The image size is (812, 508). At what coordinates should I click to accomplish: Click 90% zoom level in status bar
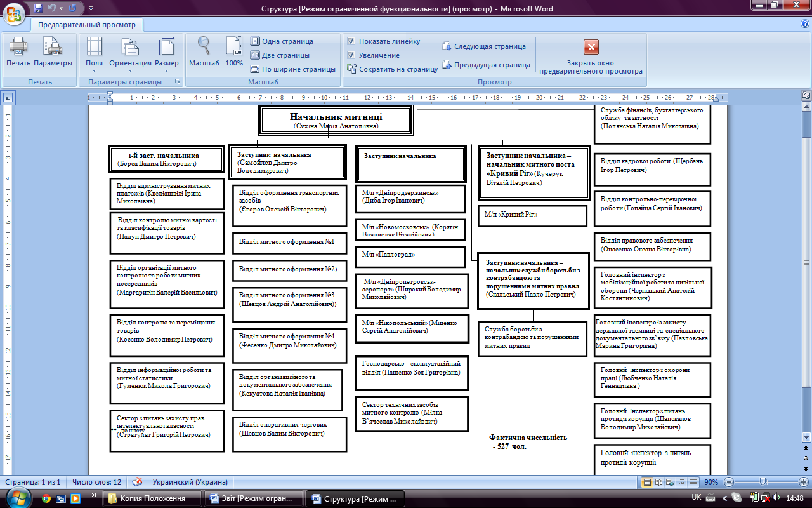pos(711,482)
